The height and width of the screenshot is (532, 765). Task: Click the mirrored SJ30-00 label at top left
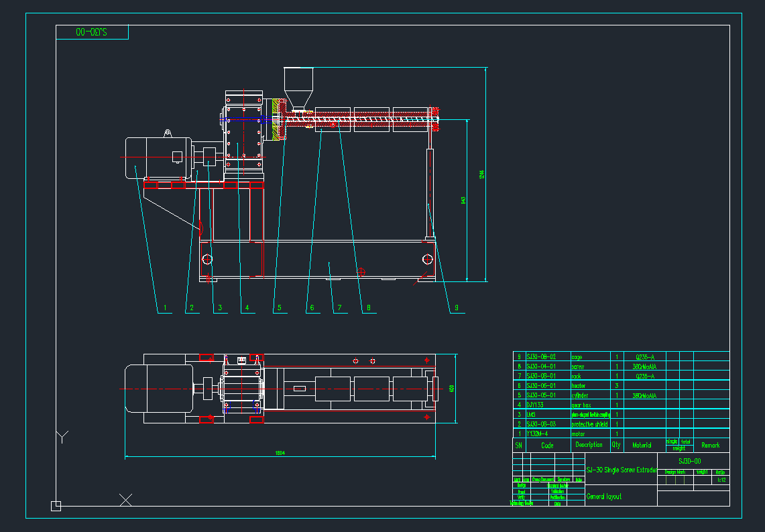(92, 32)
